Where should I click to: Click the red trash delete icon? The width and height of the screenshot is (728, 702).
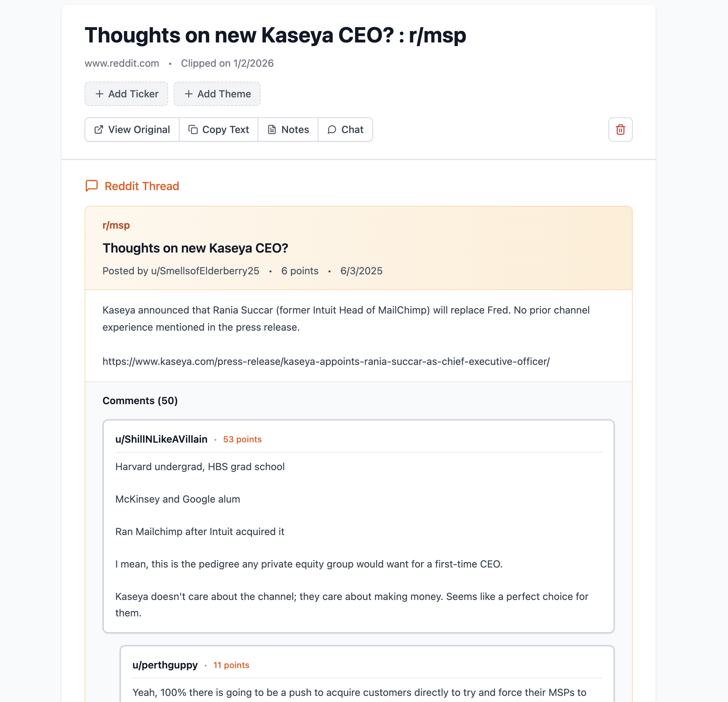[620, 129]
